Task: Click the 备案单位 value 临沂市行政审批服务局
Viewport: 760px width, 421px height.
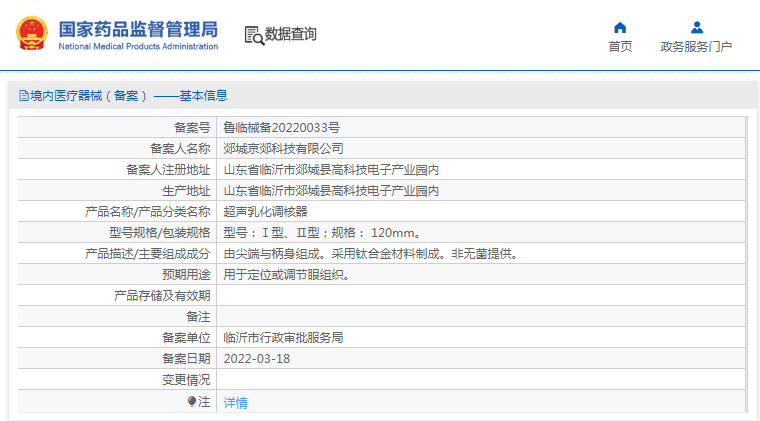Action: pos(283,338)
